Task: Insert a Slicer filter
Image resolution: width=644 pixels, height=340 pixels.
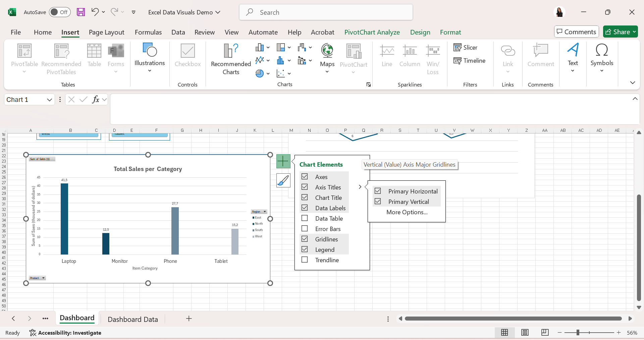Action: pos(465,48)
